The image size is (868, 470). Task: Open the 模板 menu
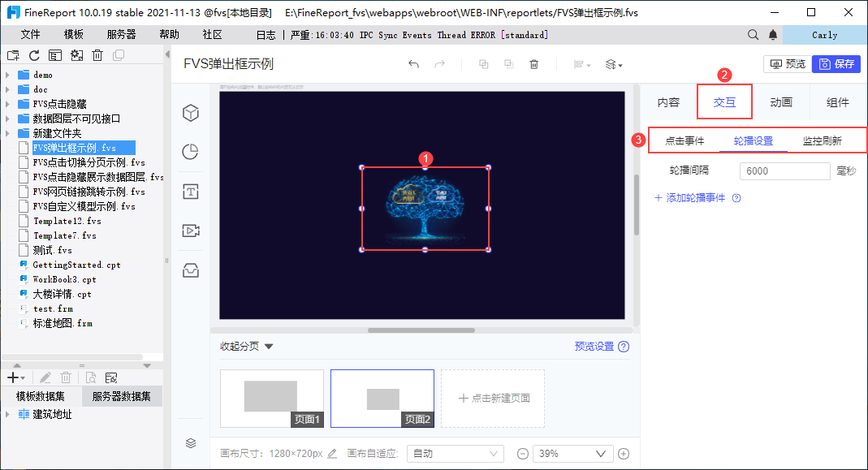pyautogui.click(x=74, y=35)
